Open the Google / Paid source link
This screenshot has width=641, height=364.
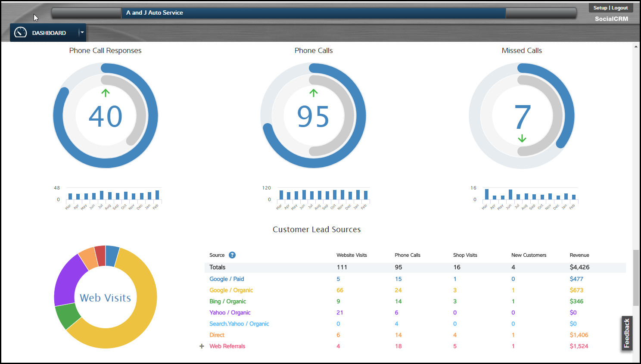227,279
